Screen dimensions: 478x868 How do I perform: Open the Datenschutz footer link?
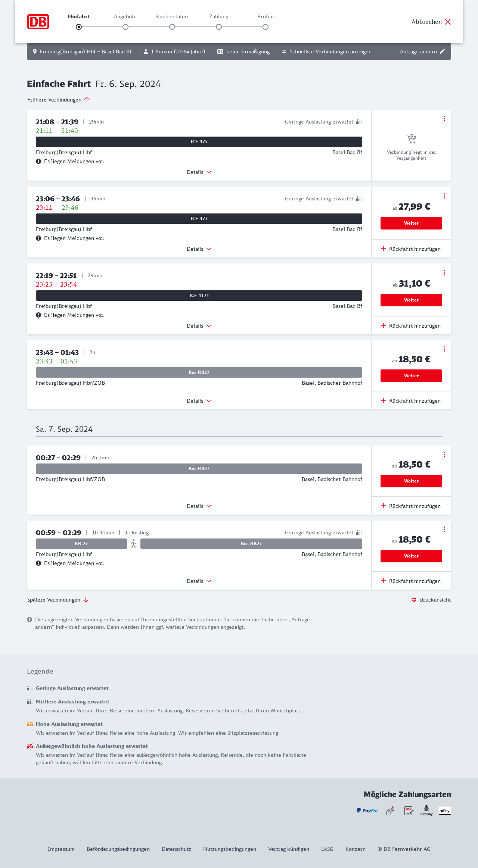point(176,849)
